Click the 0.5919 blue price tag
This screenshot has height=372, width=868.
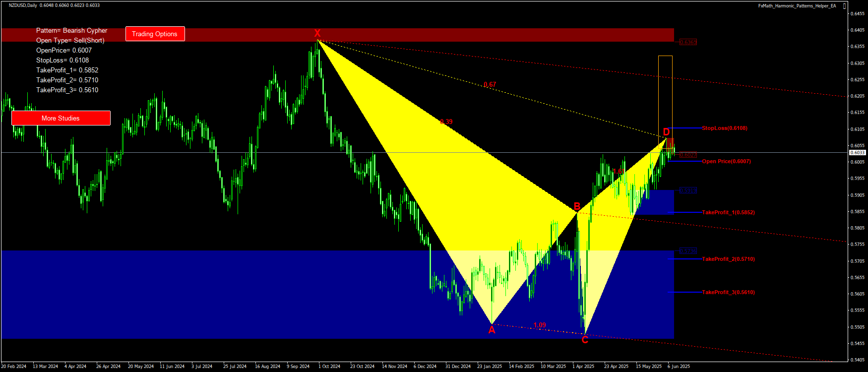688,190
